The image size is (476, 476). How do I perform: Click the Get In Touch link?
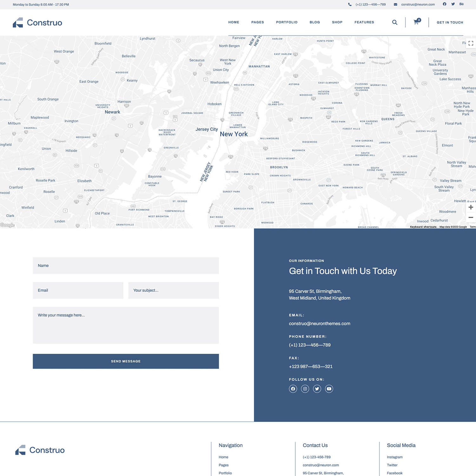pos(450,23)
